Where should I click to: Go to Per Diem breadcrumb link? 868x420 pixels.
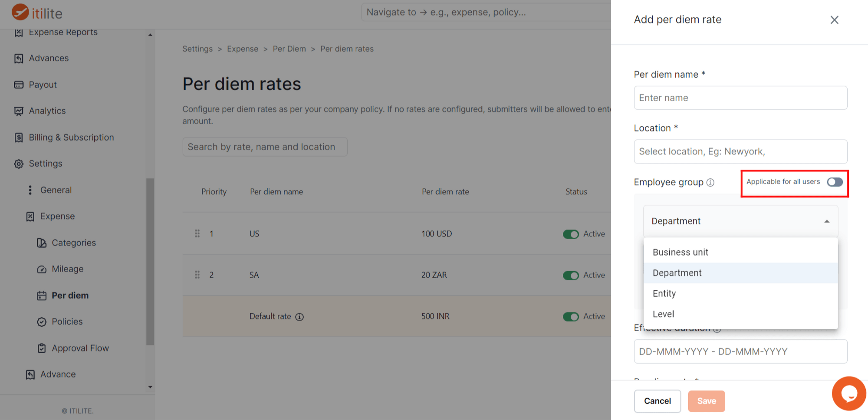coord(289,49)
